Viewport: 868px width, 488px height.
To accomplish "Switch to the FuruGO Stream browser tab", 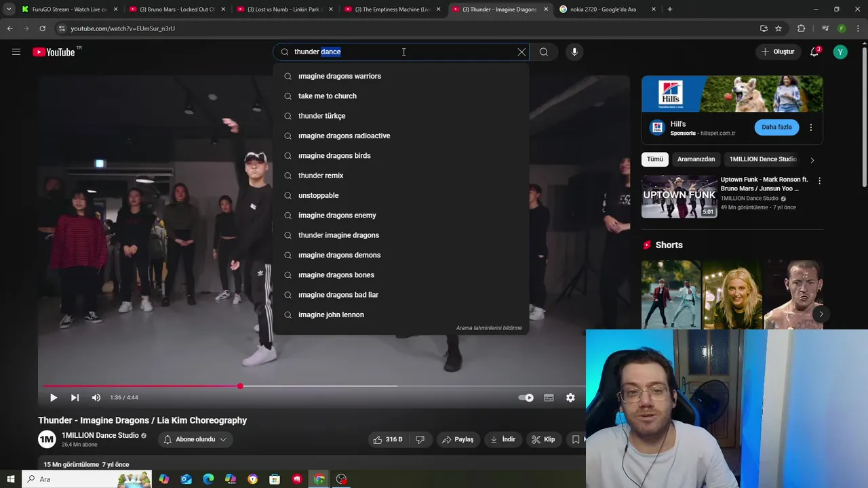I will point(70,9).
